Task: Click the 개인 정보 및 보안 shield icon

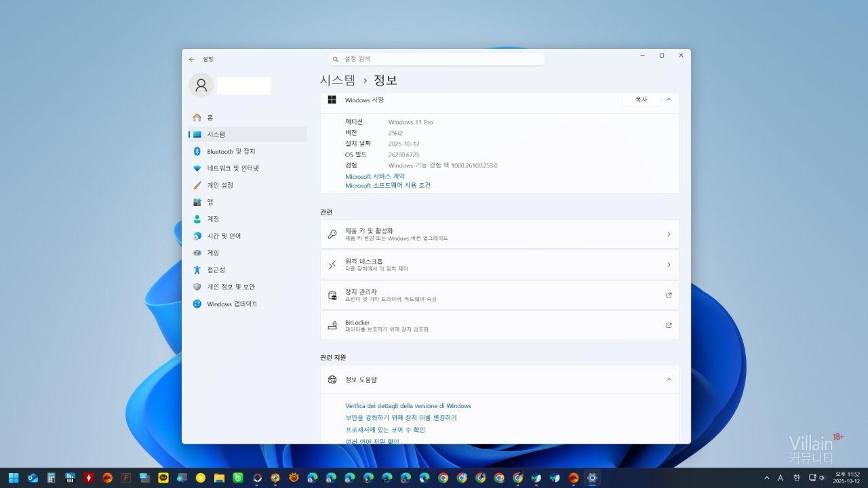Action: [x=197, y=287]
